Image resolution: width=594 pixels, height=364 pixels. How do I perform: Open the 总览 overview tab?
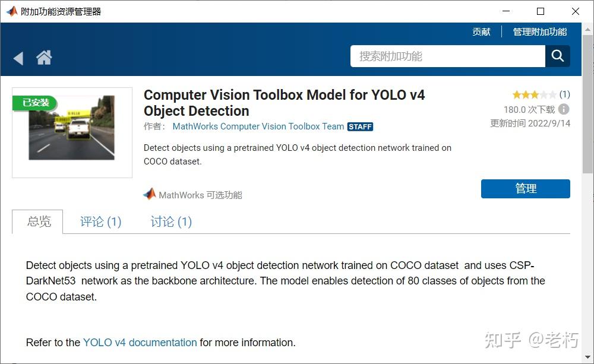[x=39, y=221]
